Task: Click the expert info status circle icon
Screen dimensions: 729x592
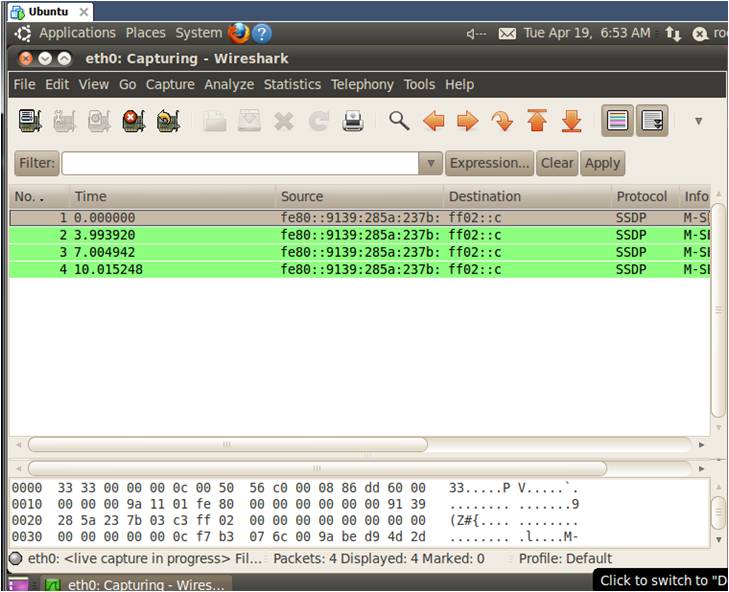Action: (16, 558)
